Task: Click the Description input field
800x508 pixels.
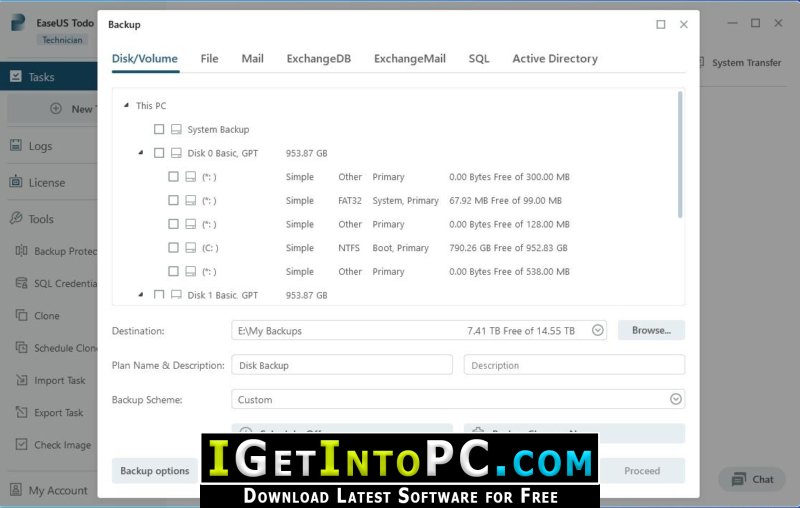Action: (574, 365)
